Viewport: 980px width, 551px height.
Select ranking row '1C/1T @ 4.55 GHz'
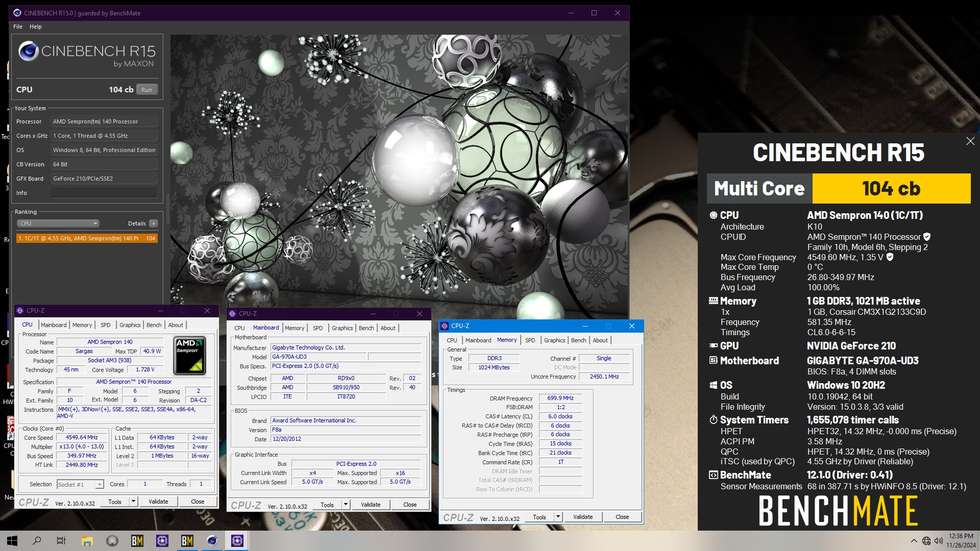(87, 238)
